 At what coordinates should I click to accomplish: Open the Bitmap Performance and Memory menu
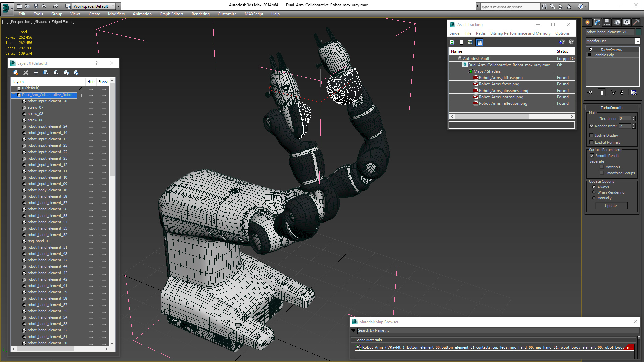(x=520, y=33)
